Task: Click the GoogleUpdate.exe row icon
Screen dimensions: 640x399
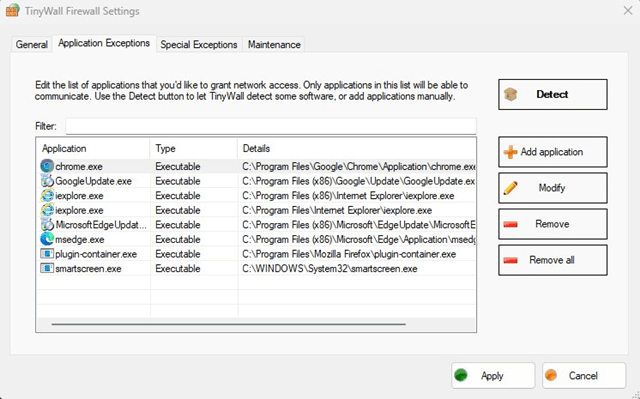Action: 47,181
